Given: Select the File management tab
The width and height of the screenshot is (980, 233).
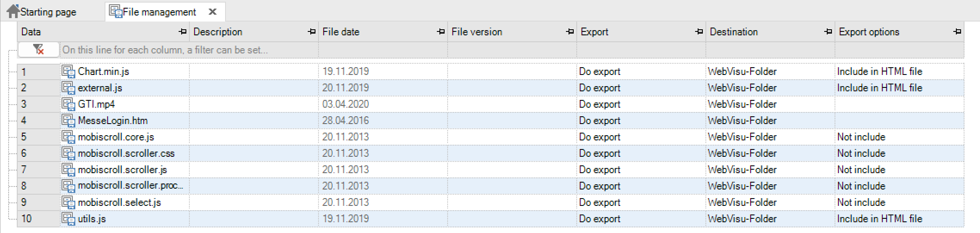Looking at the screenshot, I should [159, 12].
